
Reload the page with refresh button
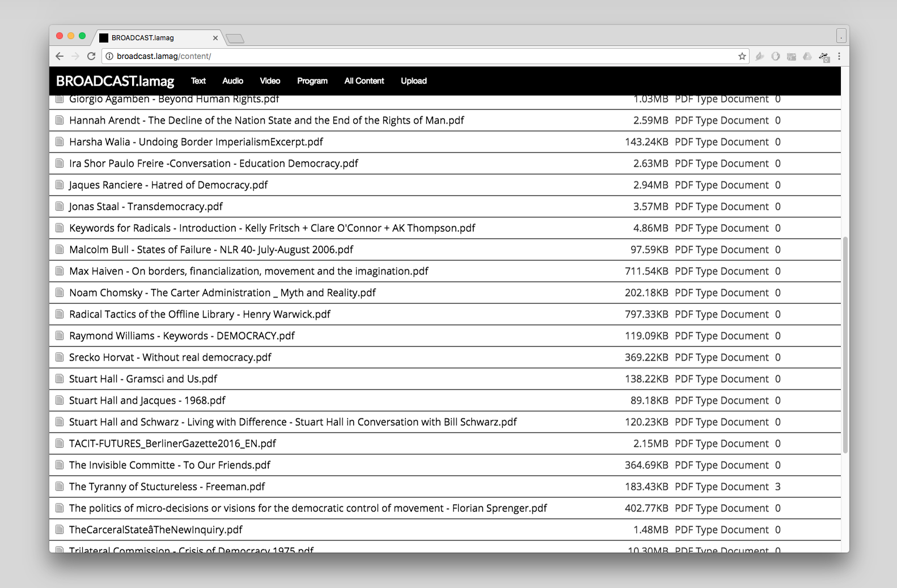[91, 56]
